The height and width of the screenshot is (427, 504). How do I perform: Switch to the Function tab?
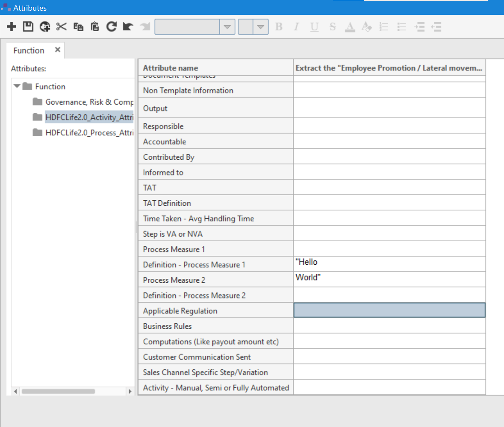[29, 50]
